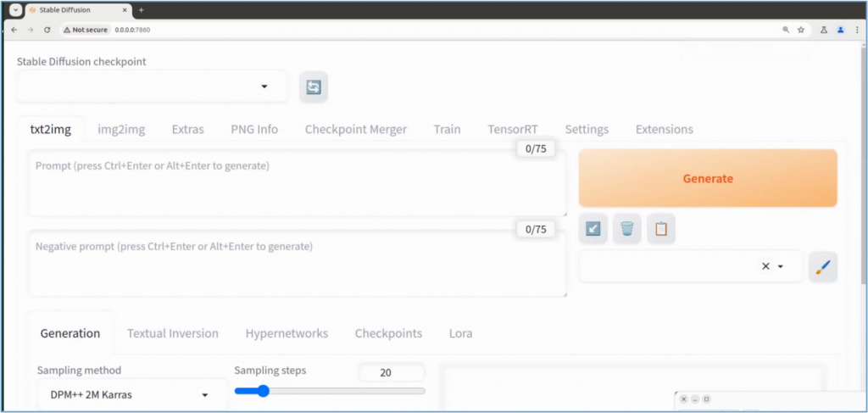
Task: Clear prompt with the trash icon
Action: 626,229
